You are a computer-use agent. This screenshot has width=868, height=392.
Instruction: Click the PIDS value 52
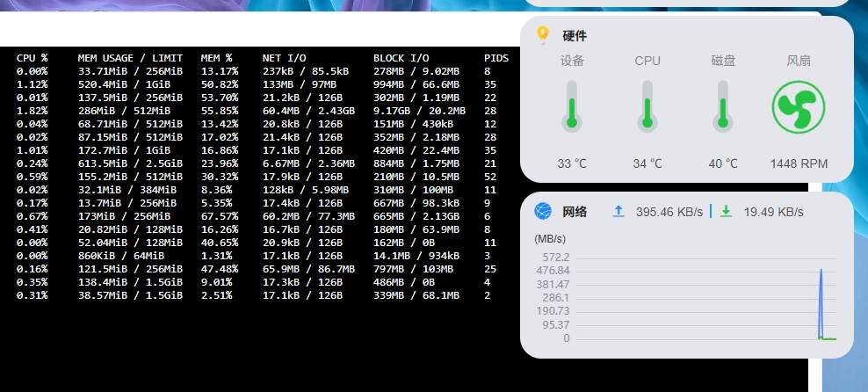[x=490, y=178]
